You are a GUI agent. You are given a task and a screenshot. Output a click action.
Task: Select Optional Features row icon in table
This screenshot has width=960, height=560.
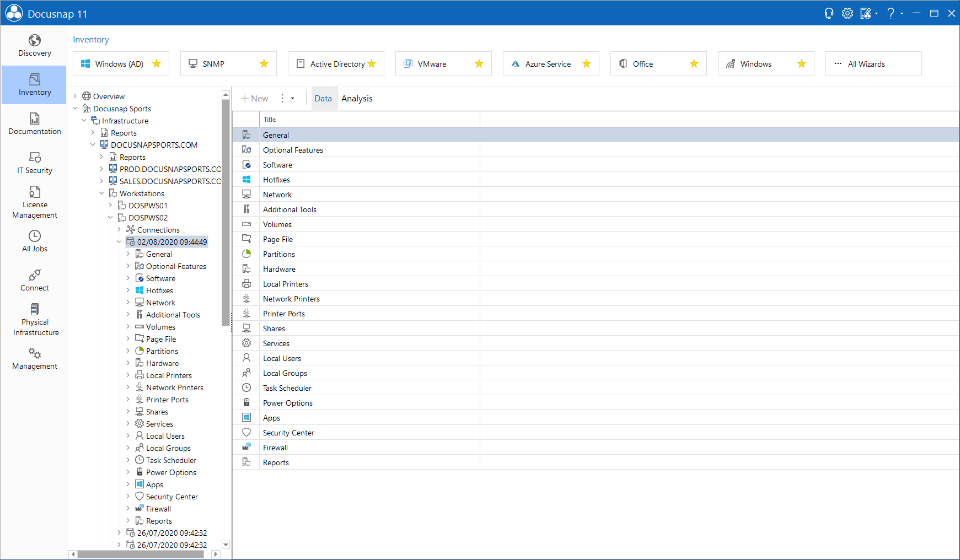pyautogui.click(x=246, y=150)
